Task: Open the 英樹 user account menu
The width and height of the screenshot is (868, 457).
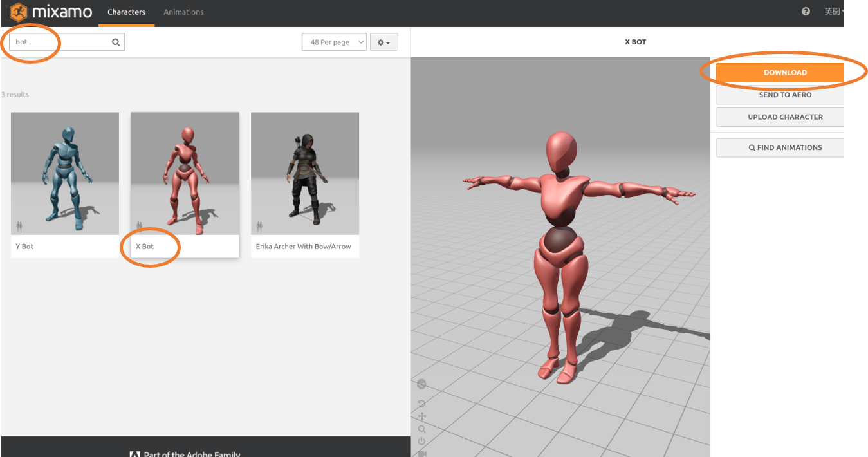Action: click(834, 12)
